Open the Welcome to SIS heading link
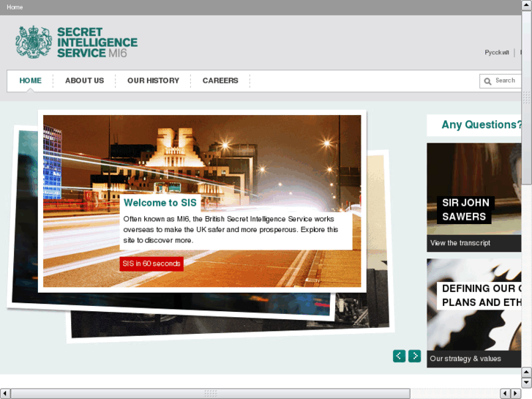 (160, 203)
